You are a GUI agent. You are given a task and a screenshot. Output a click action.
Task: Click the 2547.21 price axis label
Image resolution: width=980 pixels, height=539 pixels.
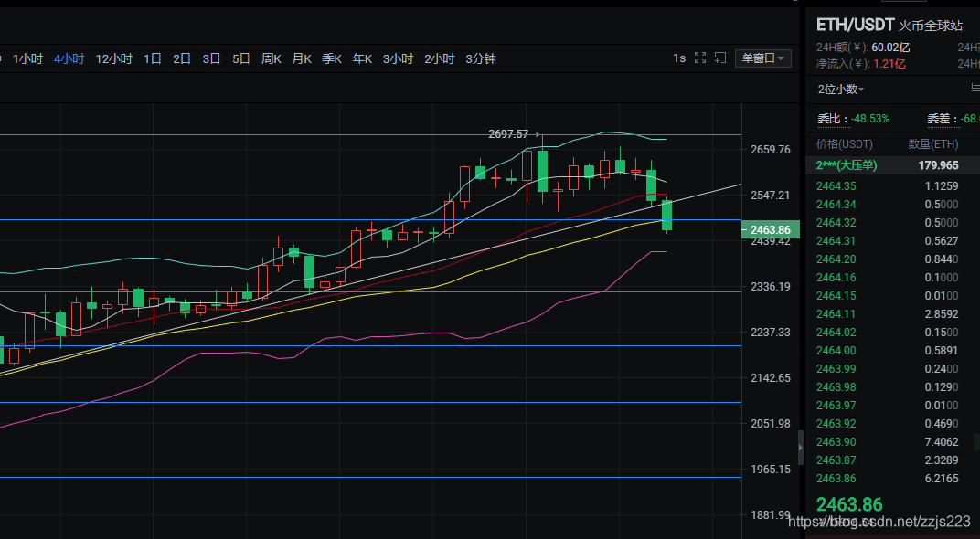click(771, 195)
